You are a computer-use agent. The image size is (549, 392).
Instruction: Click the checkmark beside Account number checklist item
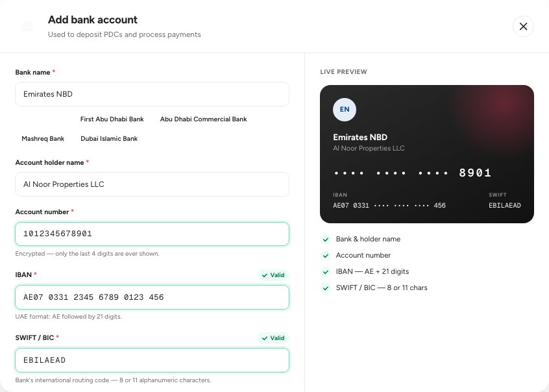tap(326, 255)
